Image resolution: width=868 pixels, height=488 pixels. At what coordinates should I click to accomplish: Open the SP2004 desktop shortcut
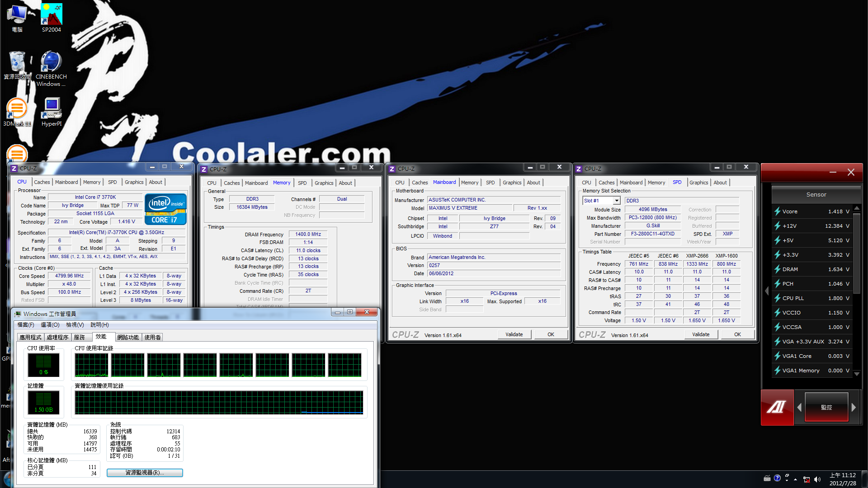point(52,18)
